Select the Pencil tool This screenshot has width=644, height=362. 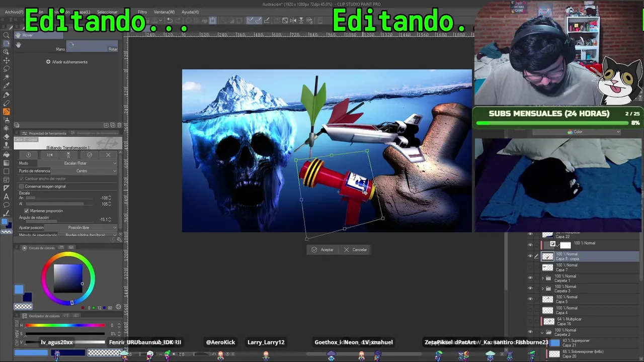[7, 103]
